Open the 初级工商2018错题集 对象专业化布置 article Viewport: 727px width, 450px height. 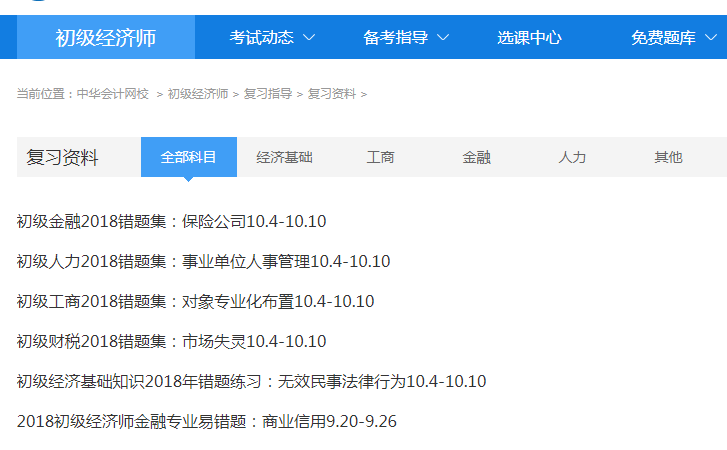click(195, 301)
